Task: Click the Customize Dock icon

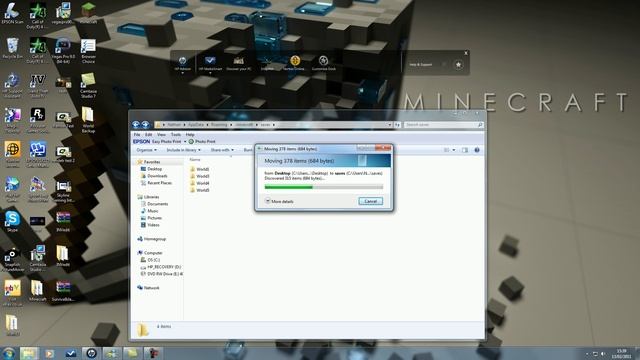Action: coord(323,63)
